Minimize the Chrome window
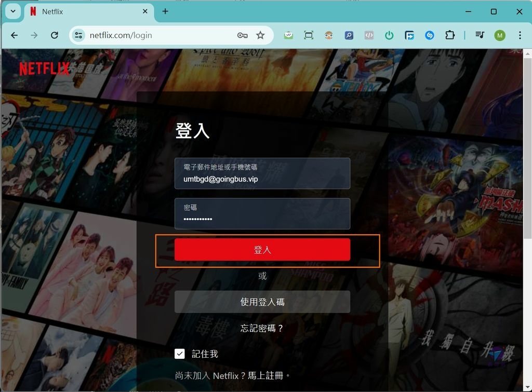Viewport: 532px width, 392px height. 468,11
